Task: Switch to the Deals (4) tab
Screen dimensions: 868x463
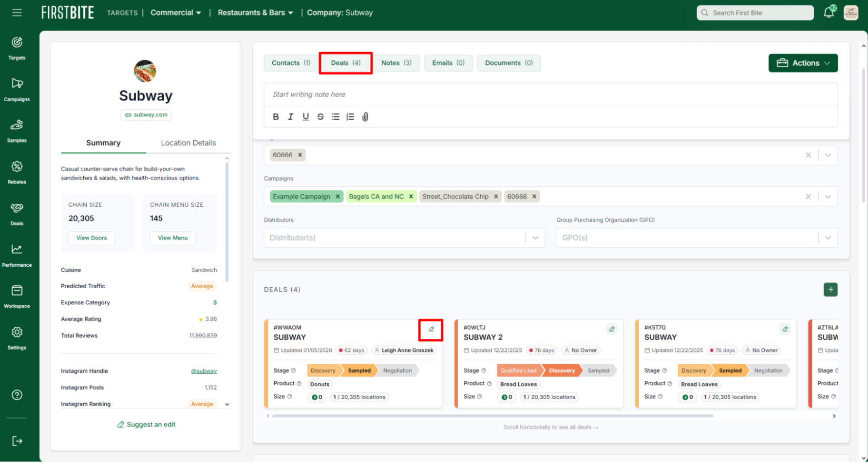Action: click(x=346, y=63)
